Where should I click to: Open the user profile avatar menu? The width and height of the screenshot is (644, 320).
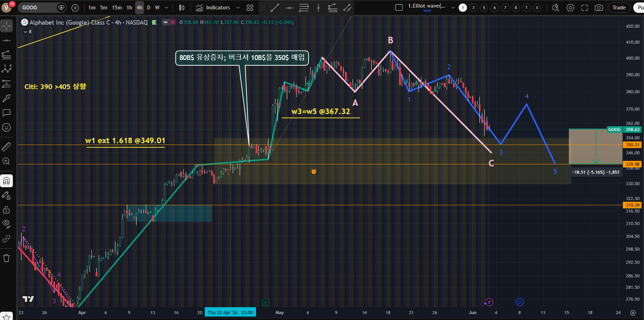(7, 8)
